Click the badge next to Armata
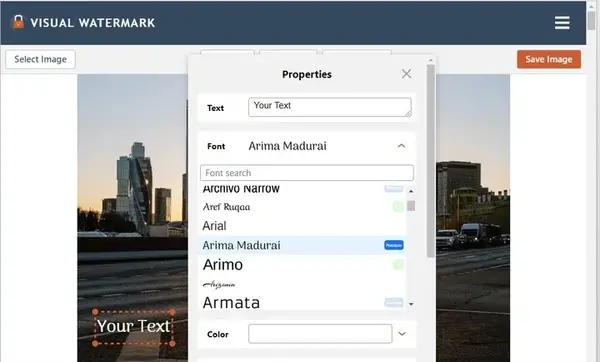The image size is (600, 362). [394, 303]
